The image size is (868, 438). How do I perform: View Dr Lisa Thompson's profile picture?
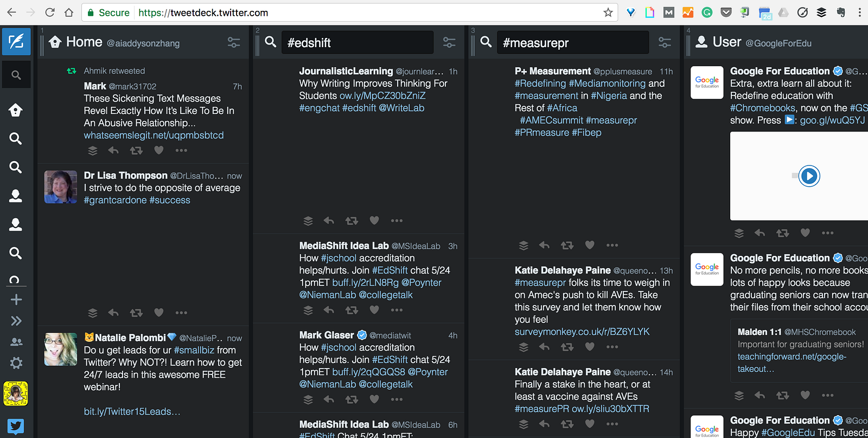(61, 187)
